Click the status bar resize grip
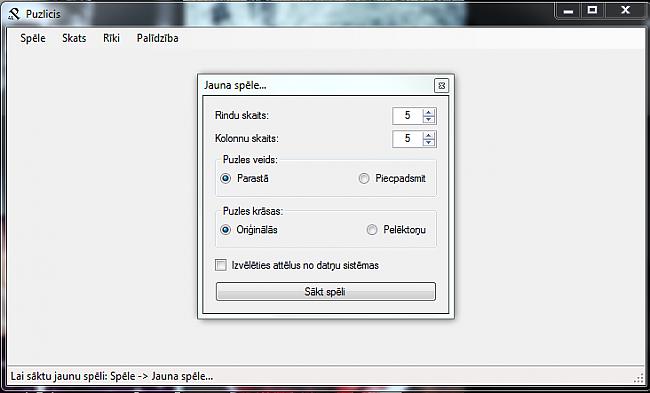 pos(639,378)
